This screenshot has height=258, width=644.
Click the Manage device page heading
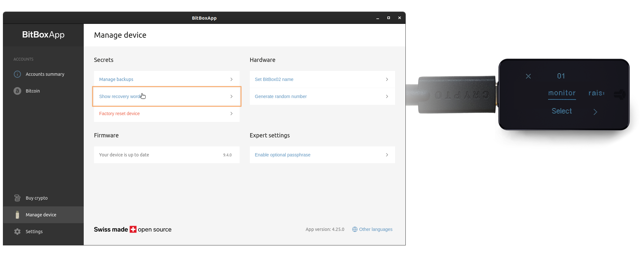[x=120, y=35]
